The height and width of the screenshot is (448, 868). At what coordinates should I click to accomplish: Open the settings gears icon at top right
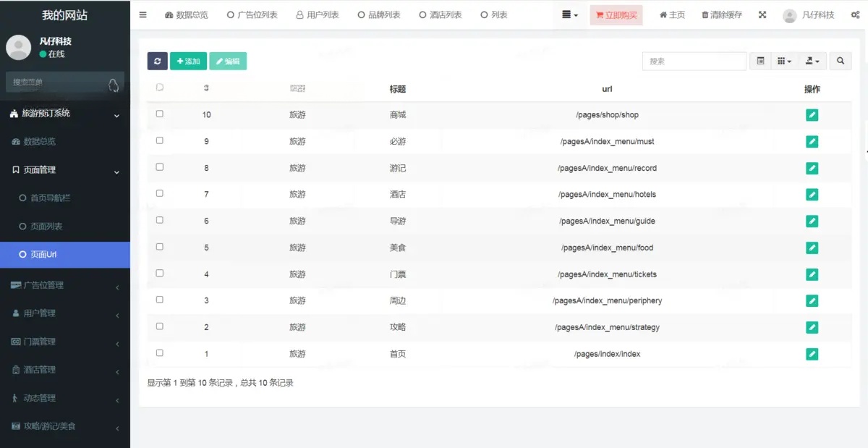pos(855,15)
